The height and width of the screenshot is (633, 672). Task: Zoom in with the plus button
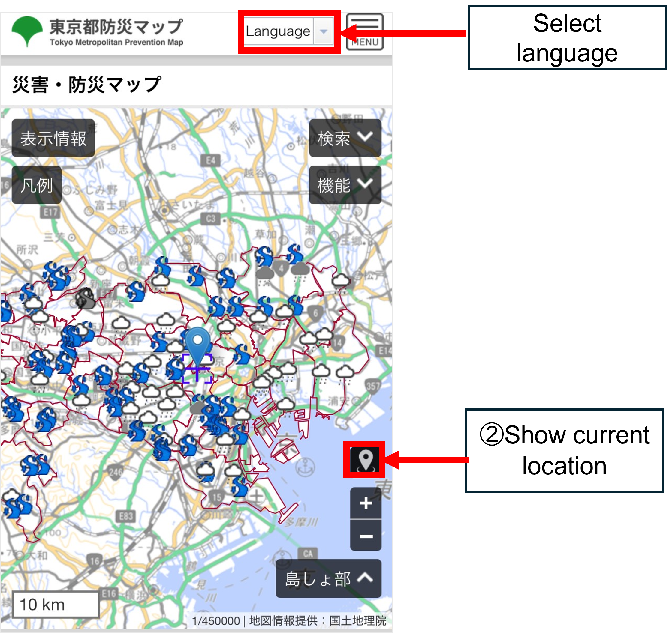[366, 503]
